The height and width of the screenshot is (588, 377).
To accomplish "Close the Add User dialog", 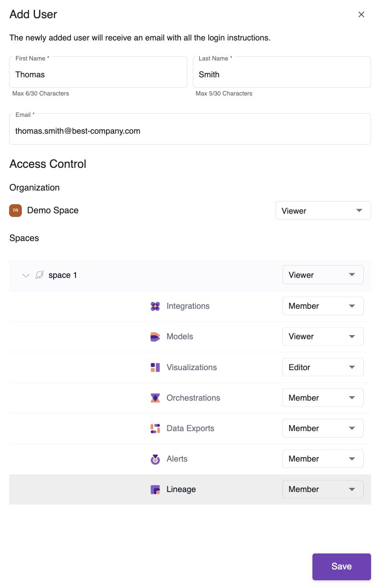I will [362, 15].
